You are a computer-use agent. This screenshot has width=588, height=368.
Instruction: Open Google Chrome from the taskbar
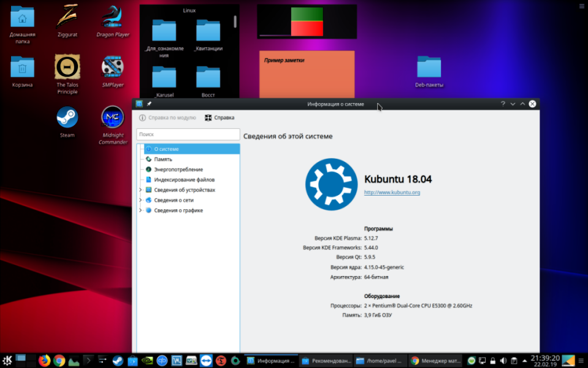coord(59,361)
